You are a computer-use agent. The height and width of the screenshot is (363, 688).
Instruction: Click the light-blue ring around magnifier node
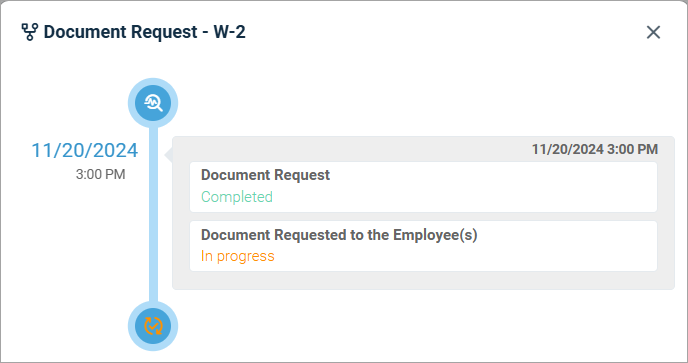(x=153, y=82)
